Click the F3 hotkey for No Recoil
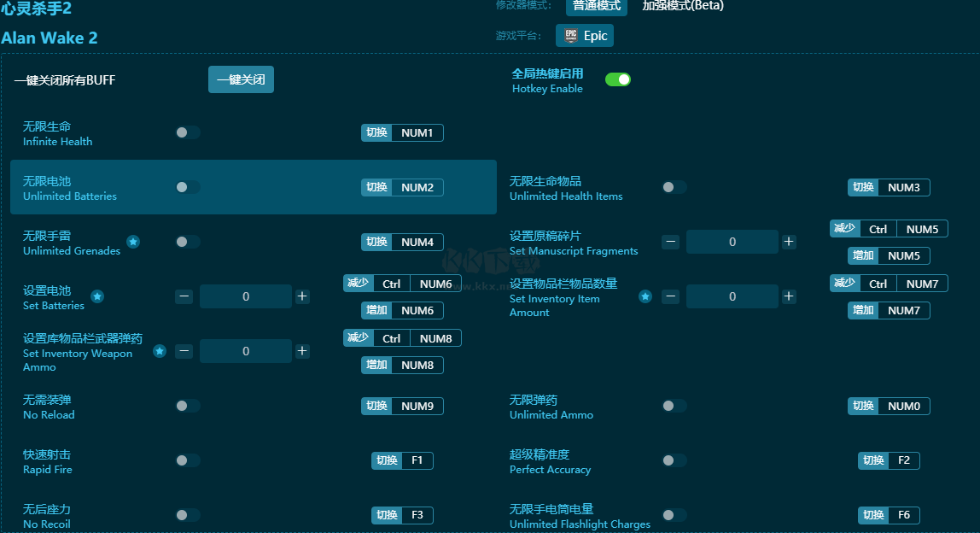Image resolution: width=980 pixels, height=533 pixels. (x=403, y=515)
